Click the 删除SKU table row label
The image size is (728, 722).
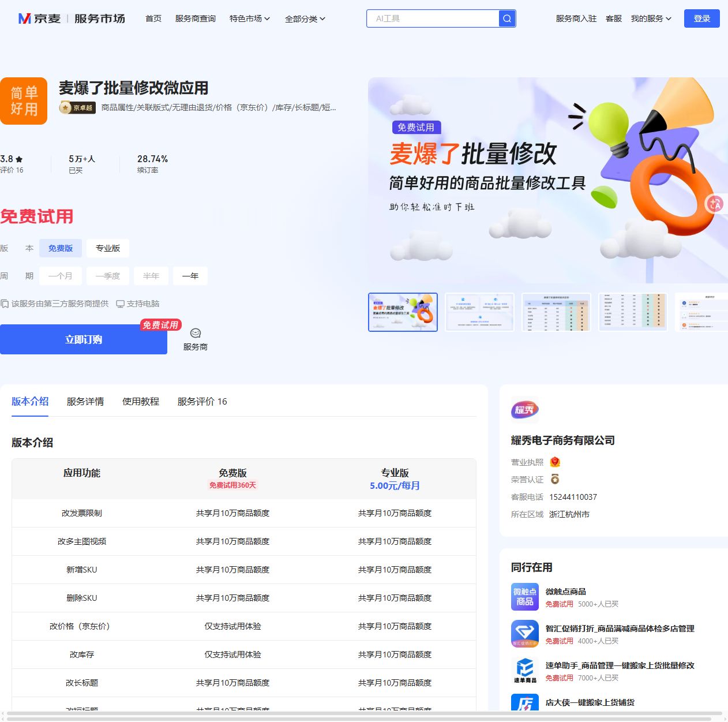point(82,598)
